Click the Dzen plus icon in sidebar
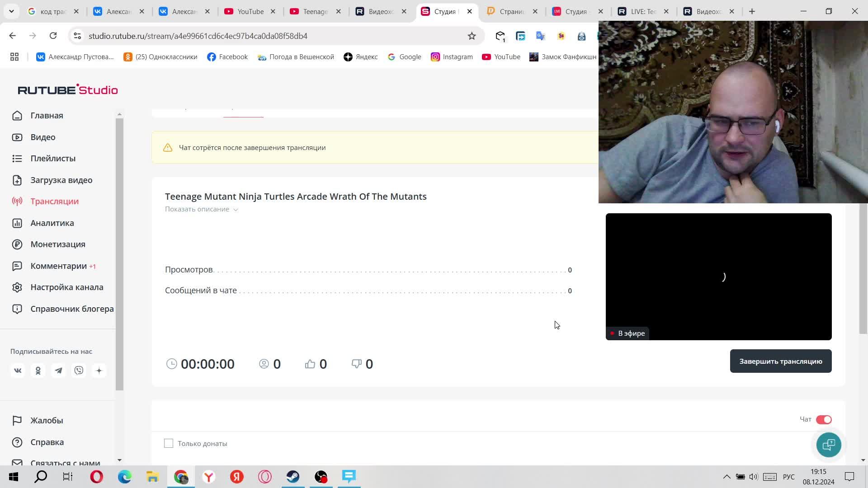This screenshot has width=868, height=488. point(99,371)
